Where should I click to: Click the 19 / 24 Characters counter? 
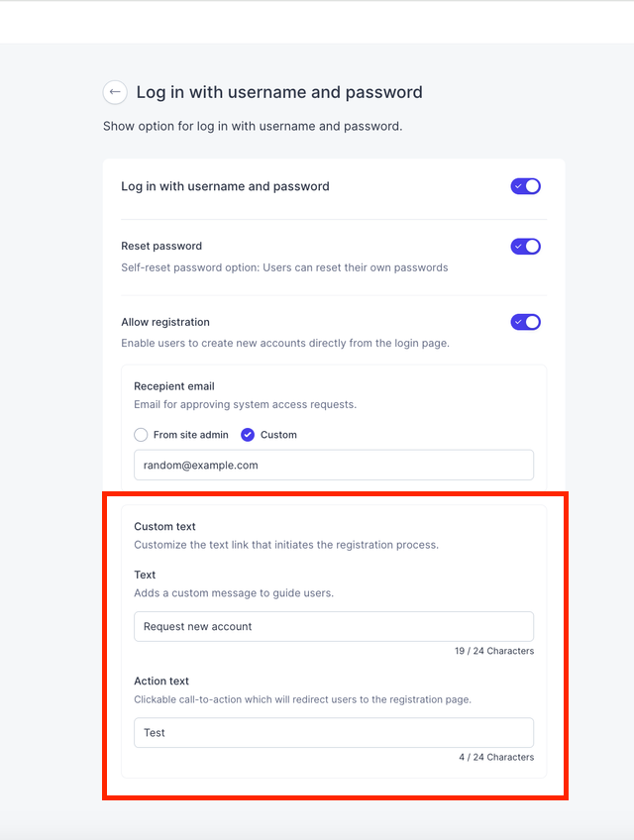click(x=494, y=651)
